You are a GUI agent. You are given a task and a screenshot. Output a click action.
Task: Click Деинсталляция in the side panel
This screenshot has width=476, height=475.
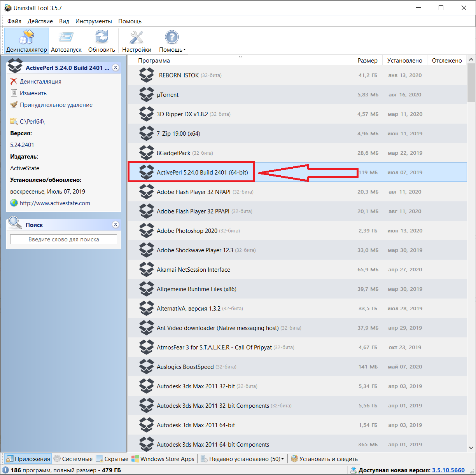click(x=40, y=82)
